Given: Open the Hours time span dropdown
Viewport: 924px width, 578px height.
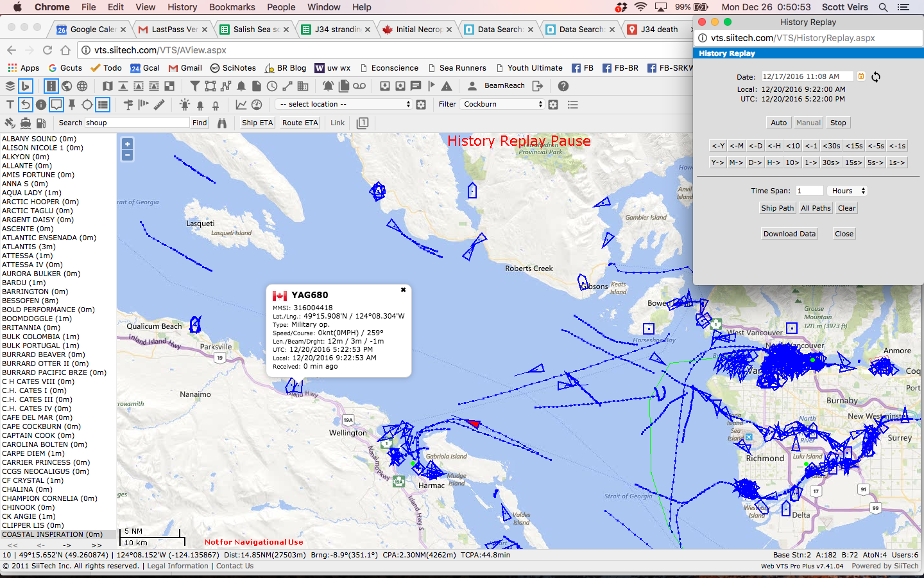Looking at the screenshot, I should [x=847, y=191].
